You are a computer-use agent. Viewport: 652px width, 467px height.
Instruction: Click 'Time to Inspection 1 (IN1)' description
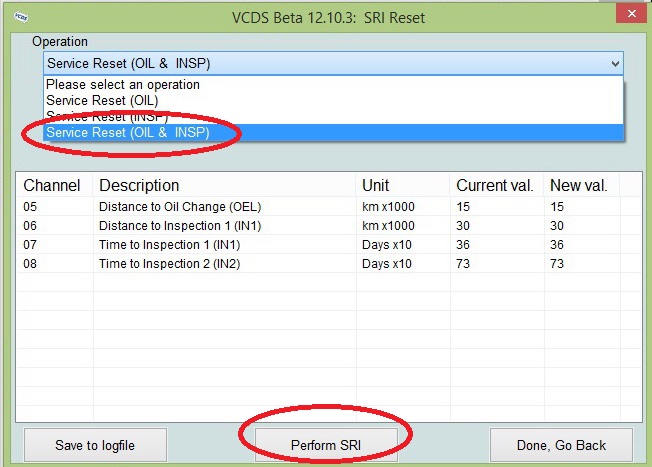[x=170, y=245]
